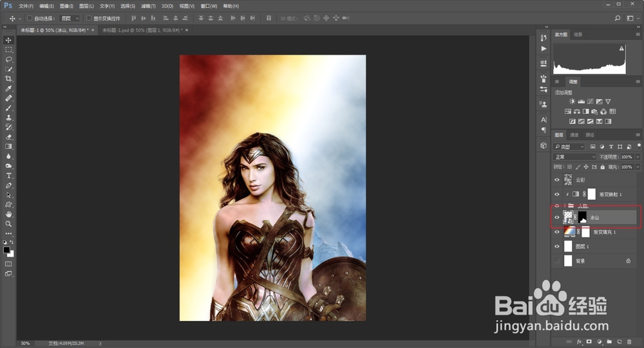Open the 不透明度 opacity dropdown arrow

tap(638, 157)
